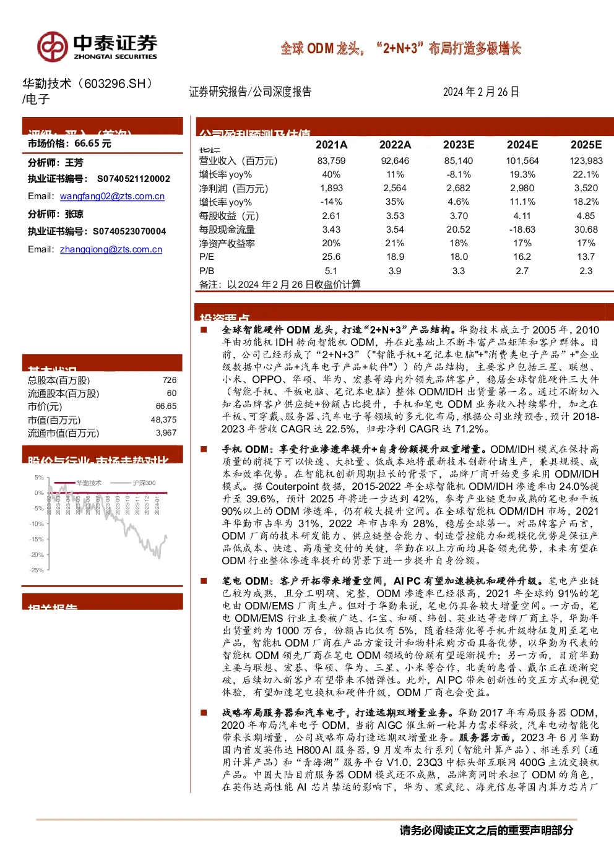614x868 pixels.
Task: Select the 2022A column header
Action: tap(395, 145)
